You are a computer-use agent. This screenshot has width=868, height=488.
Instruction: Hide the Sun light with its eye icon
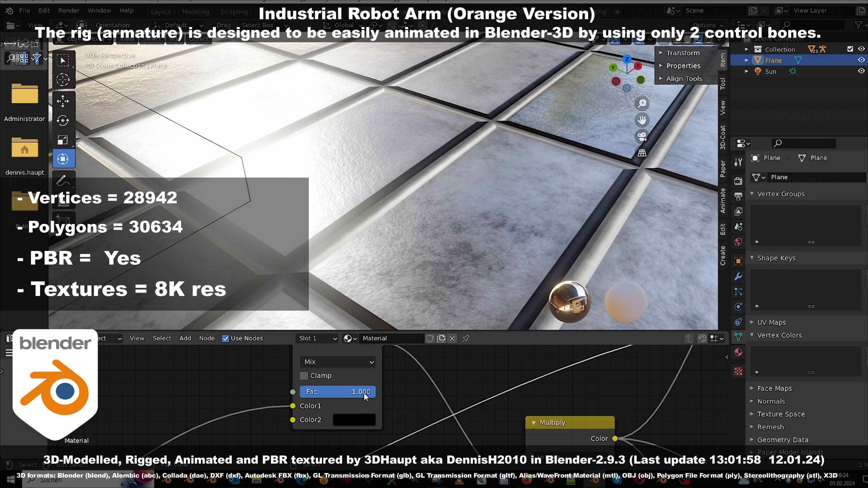point(861,71)
